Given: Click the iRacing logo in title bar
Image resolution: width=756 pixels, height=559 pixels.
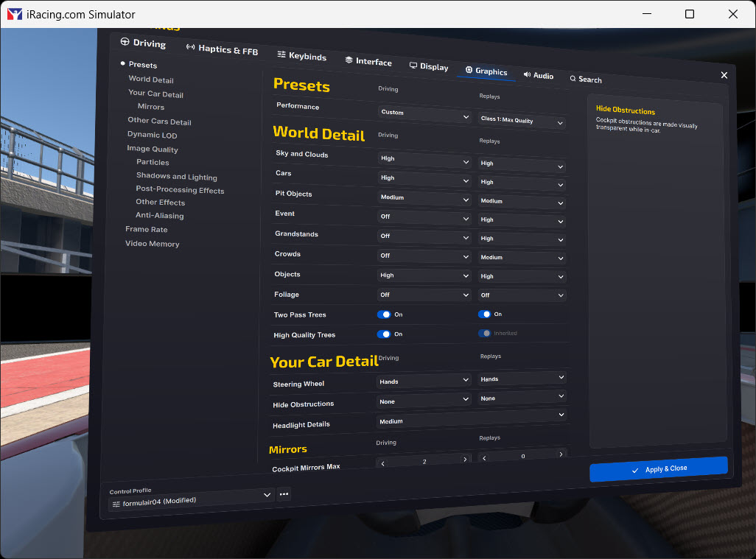Looking at the screenshot, I should click(15, 14).
